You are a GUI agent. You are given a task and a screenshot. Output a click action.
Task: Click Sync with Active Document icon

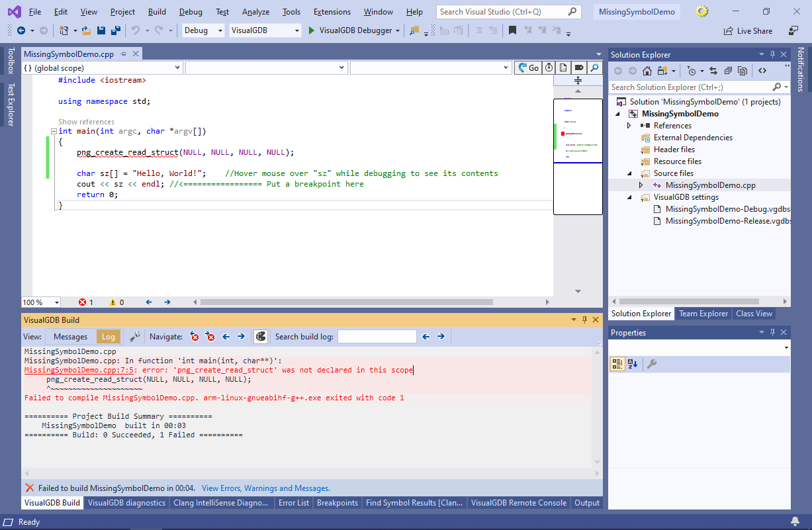pos(713,71)
